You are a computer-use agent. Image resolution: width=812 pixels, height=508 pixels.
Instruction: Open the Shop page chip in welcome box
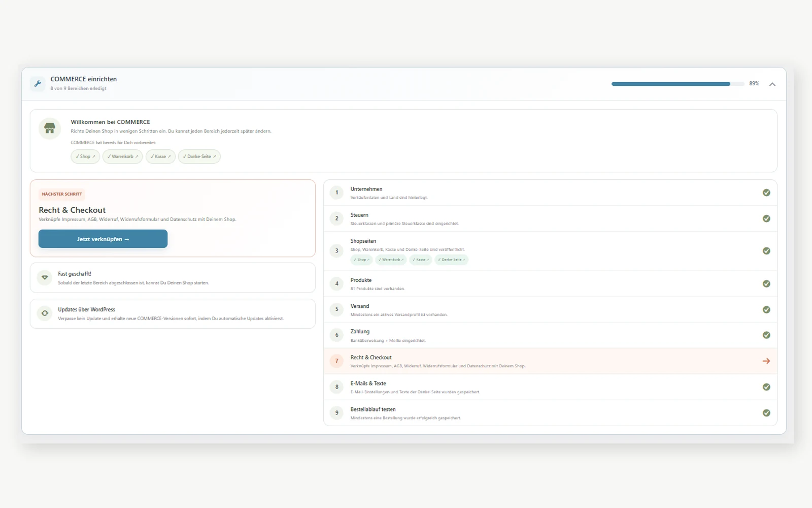[85, 156]
